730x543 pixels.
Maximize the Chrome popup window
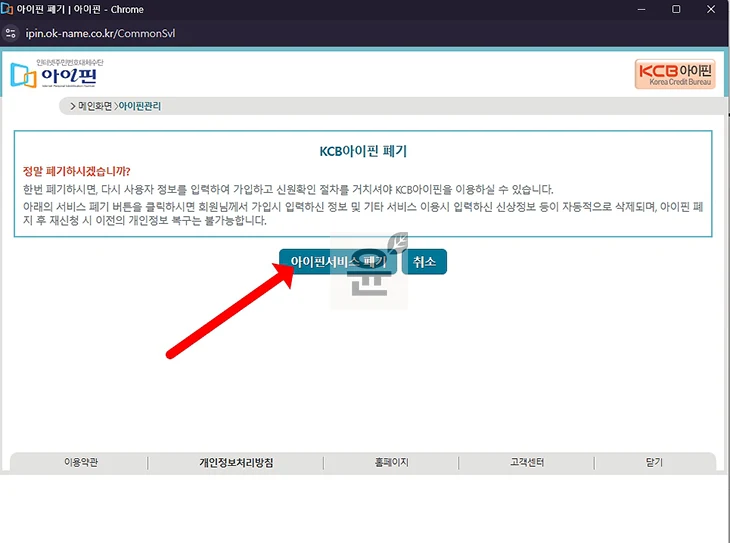coord(676,9)
